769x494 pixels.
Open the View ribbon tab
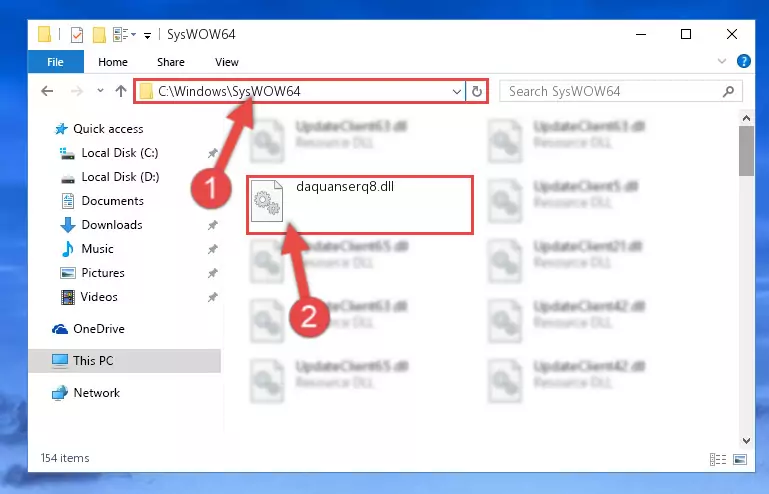click(227, 62)
